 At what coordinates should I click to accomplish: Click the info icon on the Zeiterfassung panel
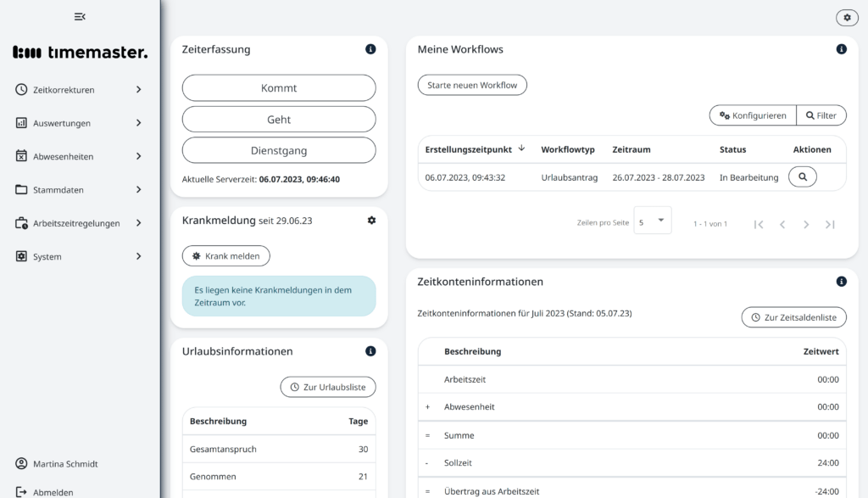click(x=370, y=49)
